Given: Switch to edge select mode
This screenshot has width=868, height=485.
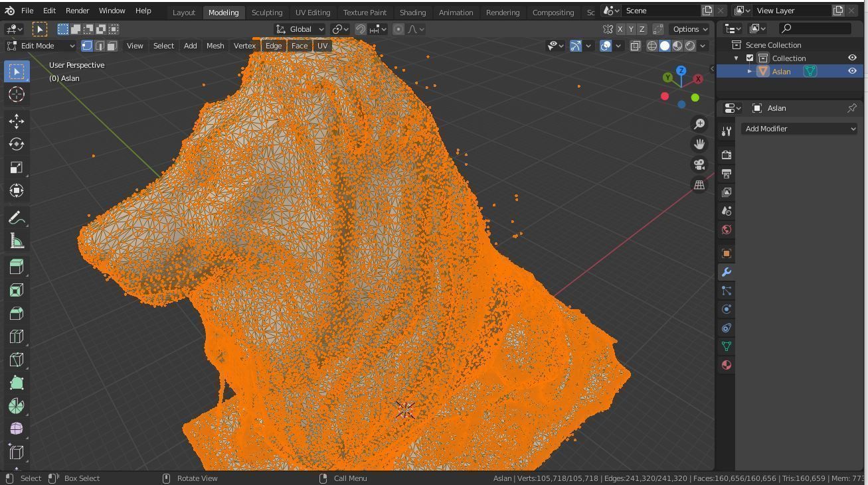Looking at the screenshot, I should tap(100, 46).
